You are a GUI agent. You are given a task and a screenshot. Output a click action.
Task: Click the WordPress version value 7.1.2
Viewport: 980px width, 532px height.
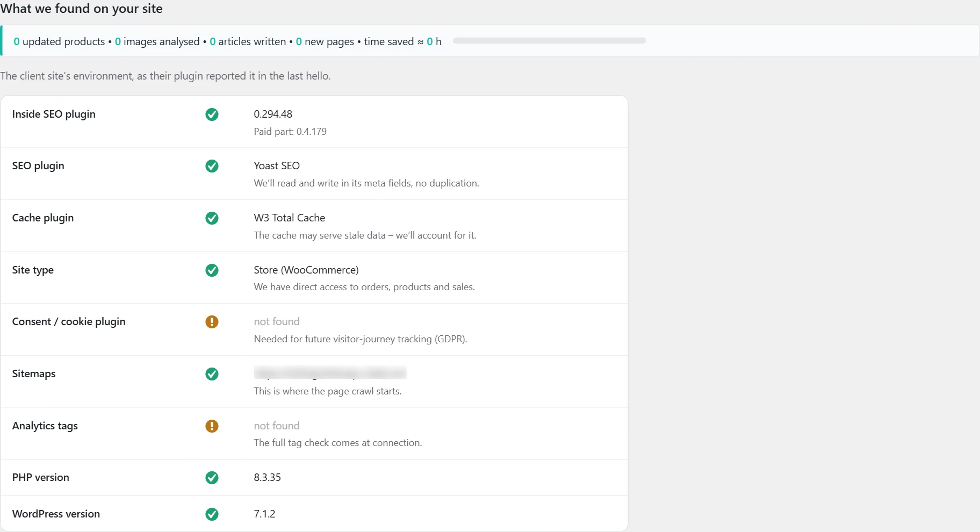tap(264, 514)
